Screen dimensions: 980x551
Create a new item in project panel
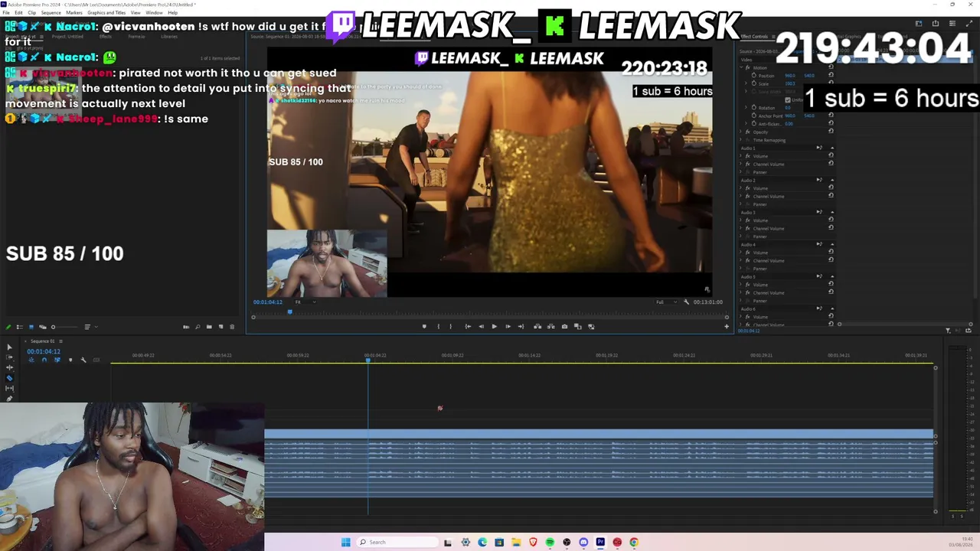(x=220, y=327)
